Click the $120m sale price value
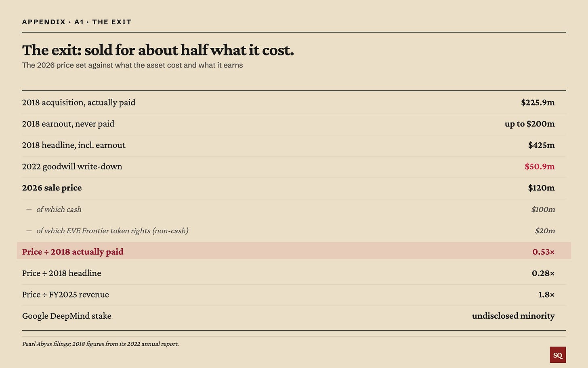588x368 pixels. [x=541, y=188]
